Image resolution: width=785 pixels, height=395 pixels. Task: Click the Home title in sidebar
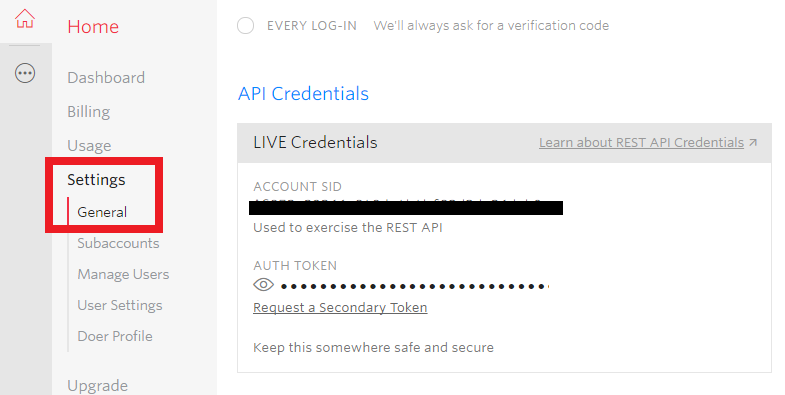[x=93, y=27]
